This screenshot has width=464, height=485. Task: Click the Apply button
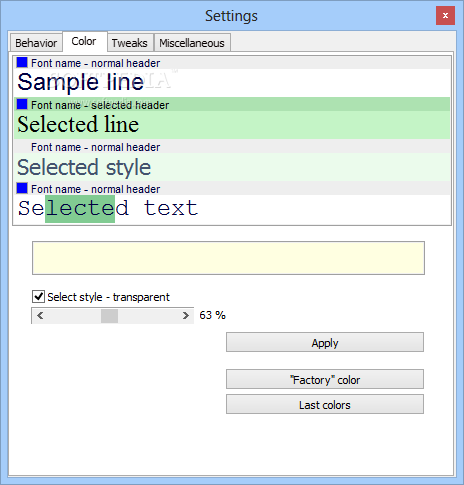pyautogui.click(x=325, y=342)
